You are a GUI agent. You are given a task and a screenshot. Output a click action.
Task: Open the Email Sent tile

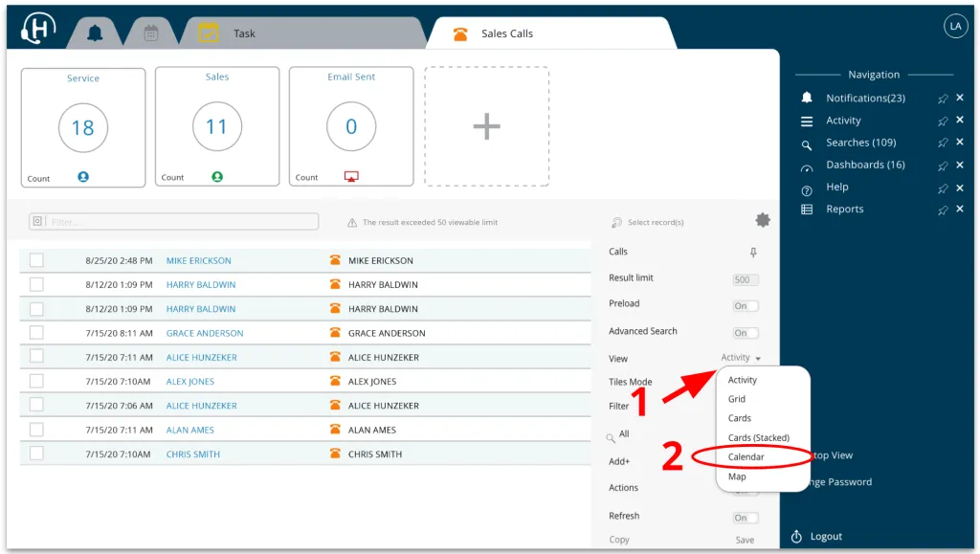click(x=351, y=127)
